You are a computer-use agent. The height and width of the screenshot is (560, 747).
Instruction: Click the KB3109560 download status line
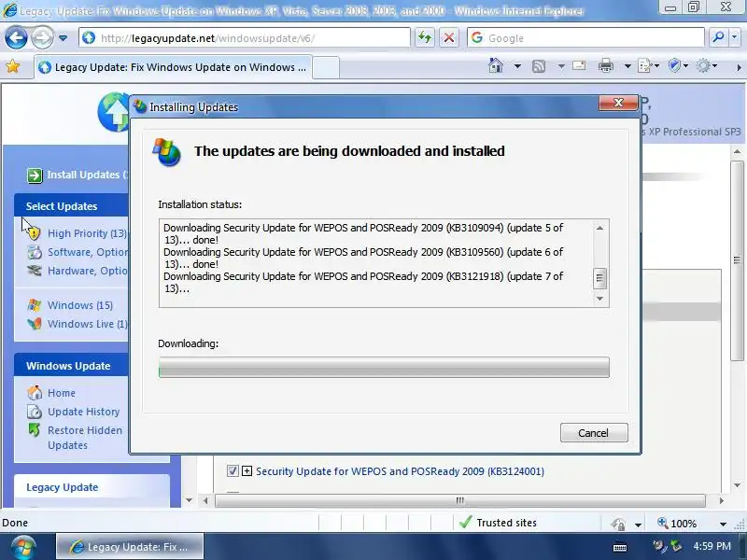click(x=363, y=258)
